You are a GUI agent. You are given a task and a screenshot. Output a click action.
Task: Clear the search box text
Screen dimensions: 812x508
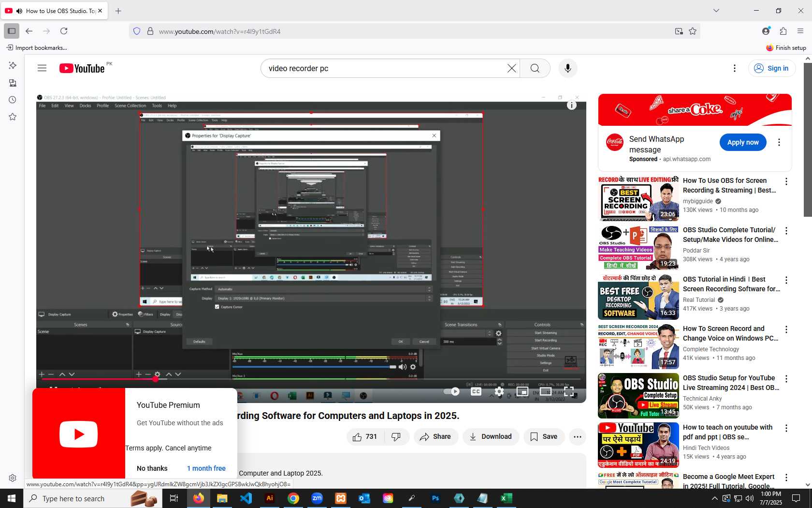[x=511, y=68]
